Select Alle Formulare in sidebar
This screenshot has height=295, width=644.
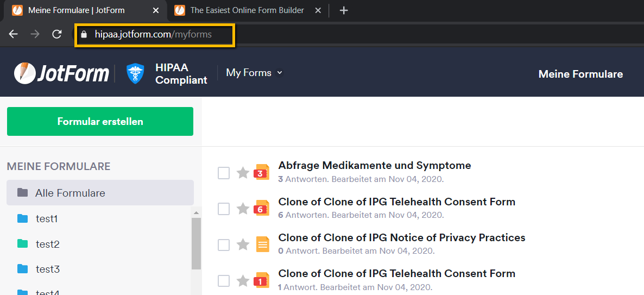(x=100, y=193)
